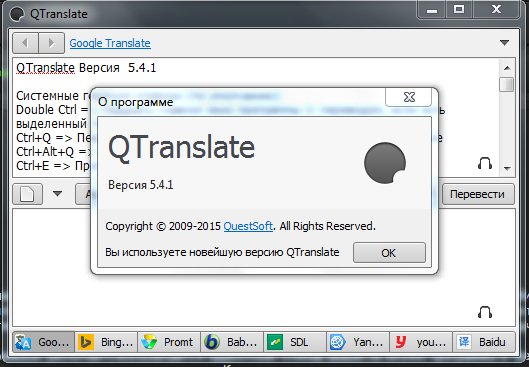The height and width of the screenshot is (367, 529).
Task: Click the back navigation arrow button
Action: (25, 43)
